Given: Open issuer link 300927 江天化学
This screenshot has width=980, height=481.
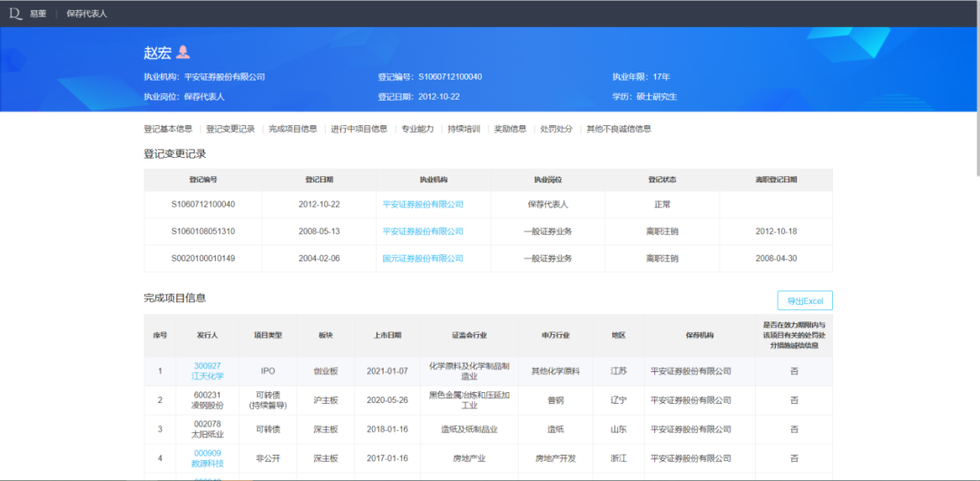Looking at the screenshot, I should point(208,371).
